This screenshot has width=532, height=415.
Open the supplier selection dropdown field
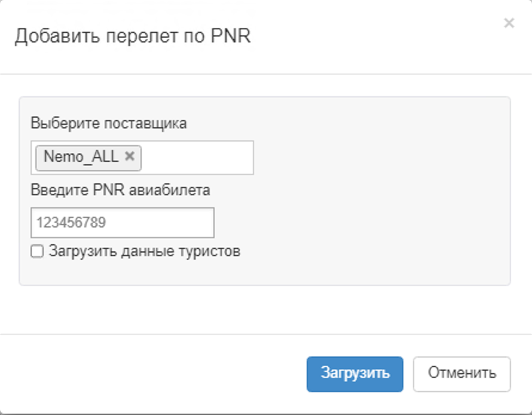pos(197,158)
